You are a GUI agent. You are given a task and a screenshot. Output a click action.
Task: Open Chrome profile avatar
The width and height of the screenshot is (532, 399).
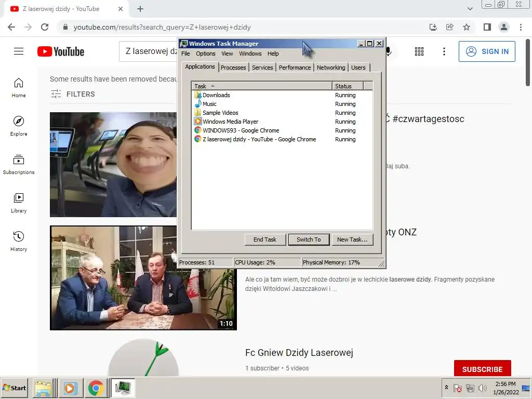pos(504,27)
